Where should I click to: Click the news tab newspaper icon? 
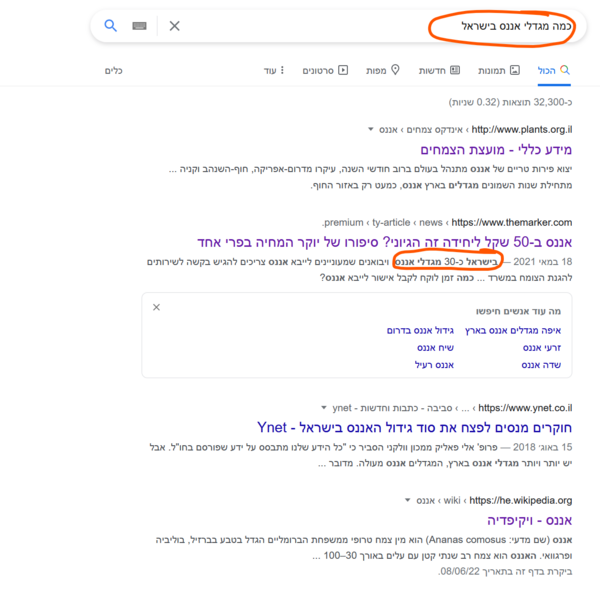[455, 70]
